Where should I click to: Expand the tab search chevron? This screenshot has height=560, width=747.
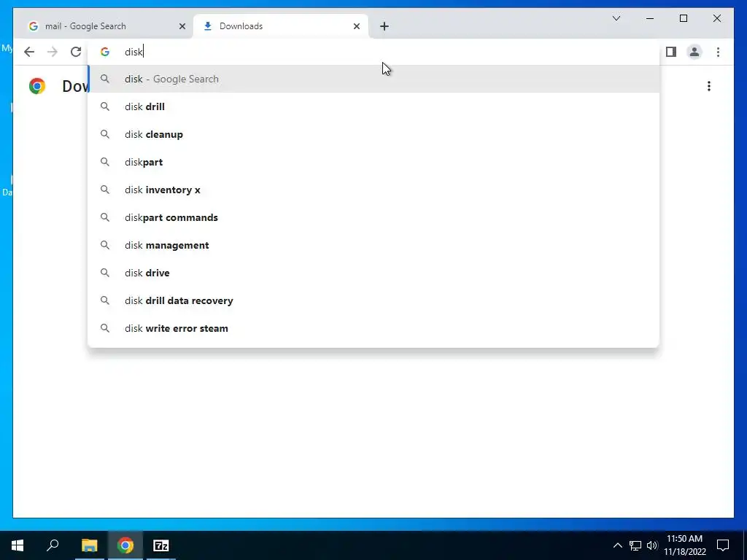point(616,18)
